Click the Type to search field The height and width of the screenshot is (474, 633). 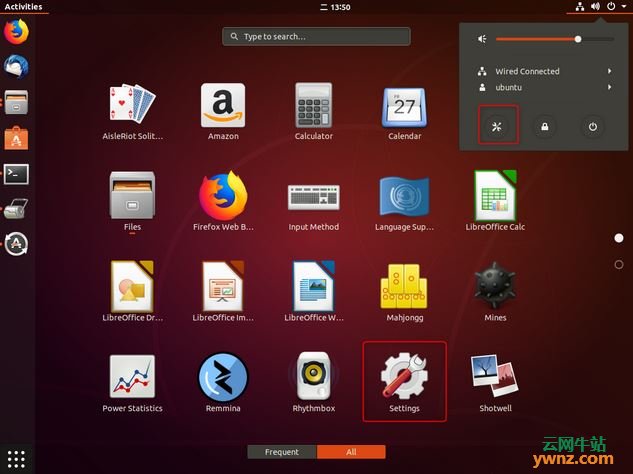tap(316, 36)
